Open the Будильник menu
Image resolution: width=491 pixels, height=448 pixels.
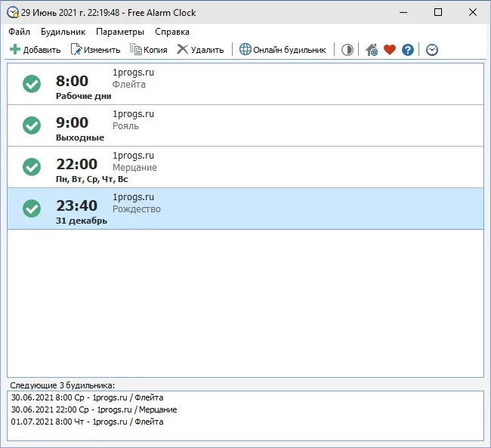[x=63, y=32]
